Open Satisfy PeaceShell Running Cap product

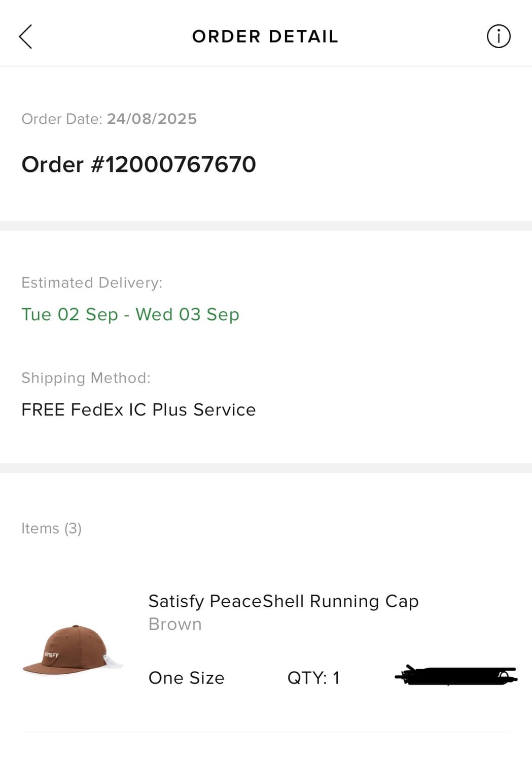pyautogui.click(x=283, y=601)
